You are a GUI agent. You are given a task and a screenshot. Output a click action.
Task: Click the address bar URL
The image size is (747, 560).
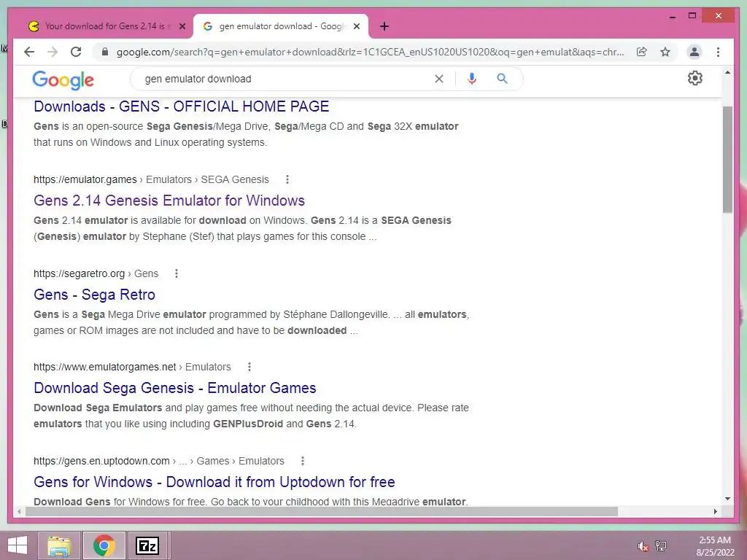[370, 52]
